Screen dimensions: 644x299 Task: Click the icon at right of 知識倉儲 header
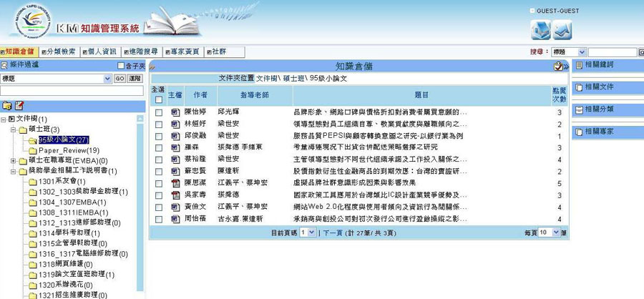[558, 66]
